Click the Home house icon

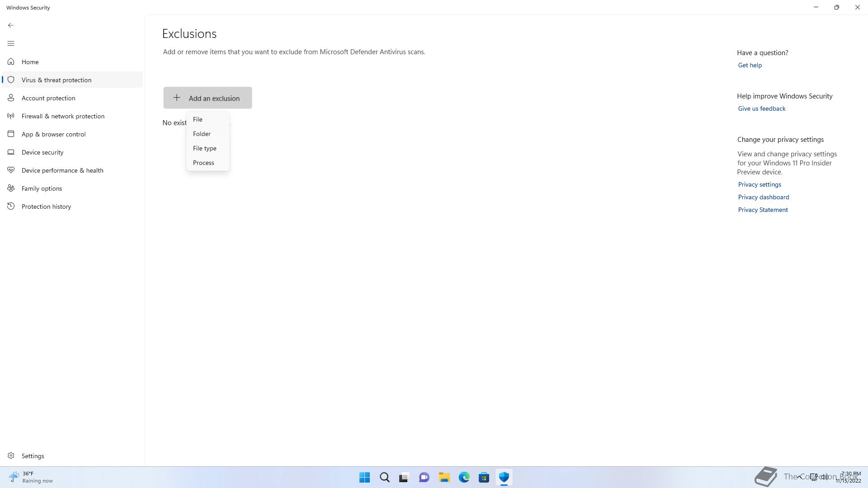coord(11,61)
